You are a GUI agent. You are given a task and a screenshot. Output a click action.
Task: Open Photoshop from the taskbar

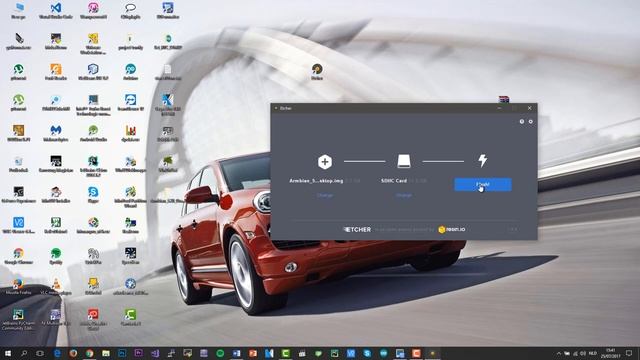pos(122,353)
